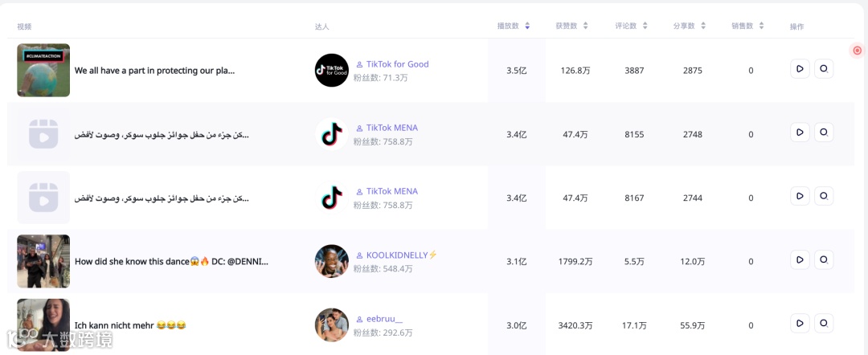This screenshot has width=868, height=355.
Task: Sort table by 分享数 column
Action: [703, 26]
